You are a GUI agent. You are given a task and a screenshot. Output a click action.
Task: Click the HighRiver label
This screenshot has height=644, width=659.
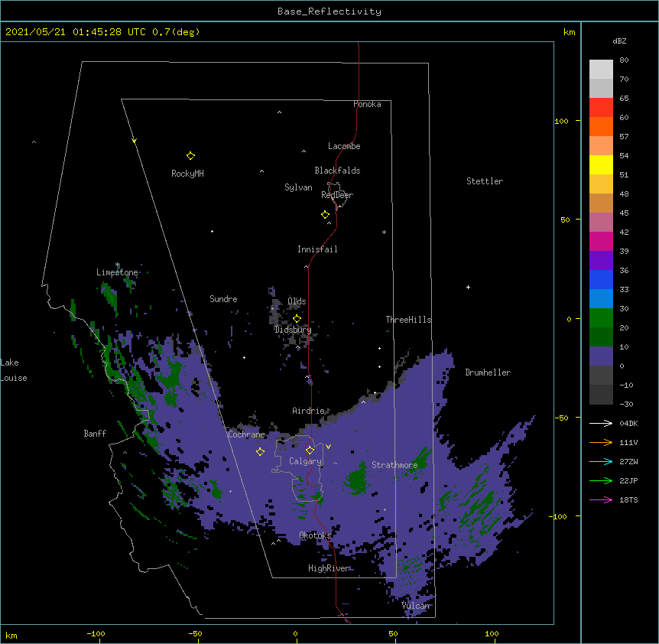pyautogui.click(x=329, y=568)
